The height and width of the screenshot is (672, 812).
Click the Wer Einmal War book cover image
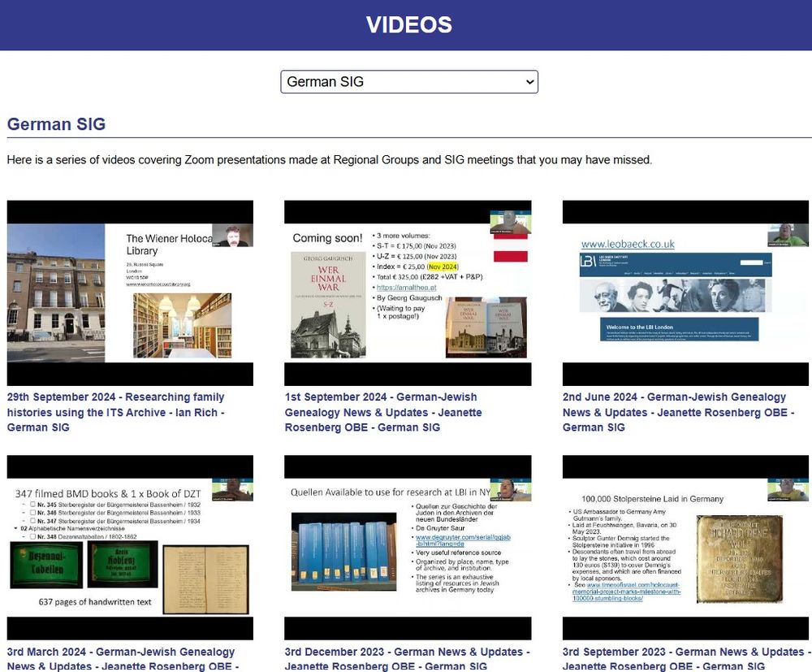point(328,305)
